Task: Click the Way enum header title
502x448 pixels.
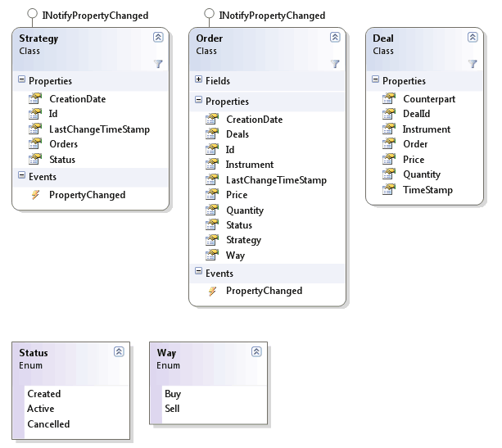Action: [x=166, y=353]
